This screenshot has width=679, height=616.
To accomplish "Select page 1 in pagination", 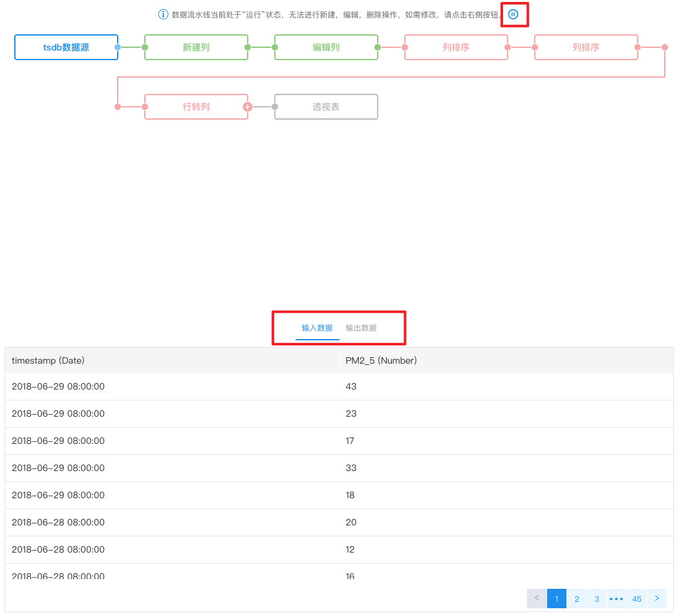I will pos(556,599).
